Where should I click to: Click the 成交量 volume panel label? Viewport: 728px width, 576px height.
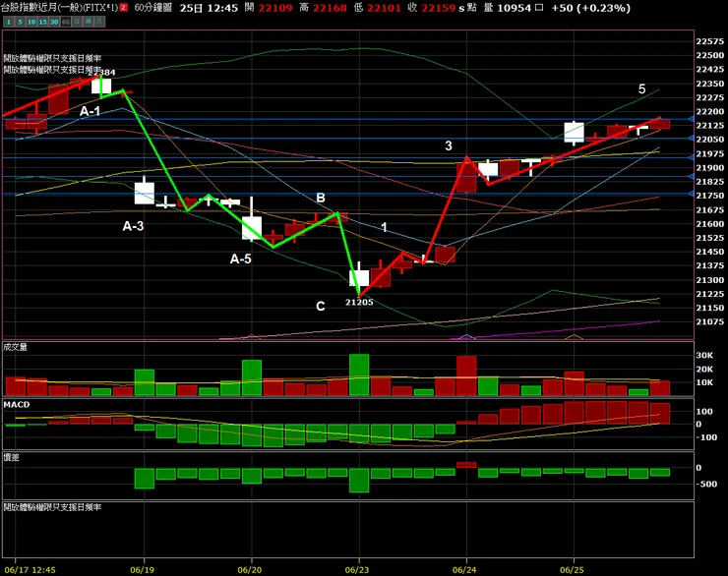click(x=15, y=347)
